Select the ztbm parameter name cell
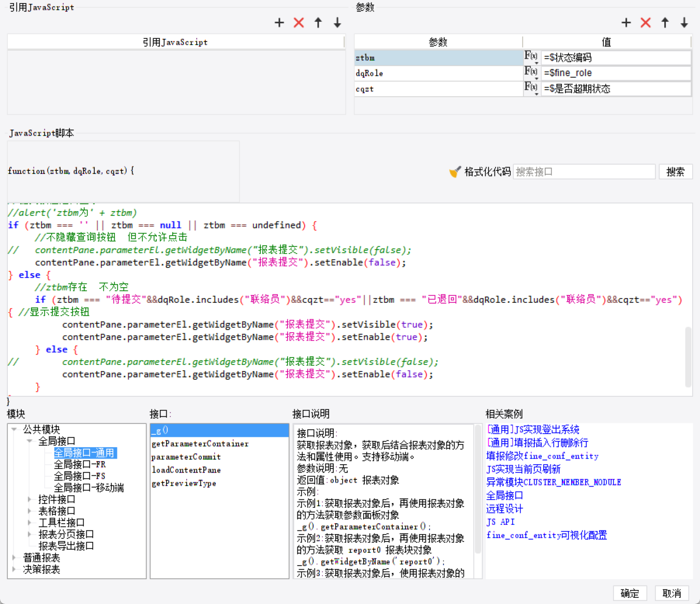This screenshot has width=700, height=604. tap(439, 57)
